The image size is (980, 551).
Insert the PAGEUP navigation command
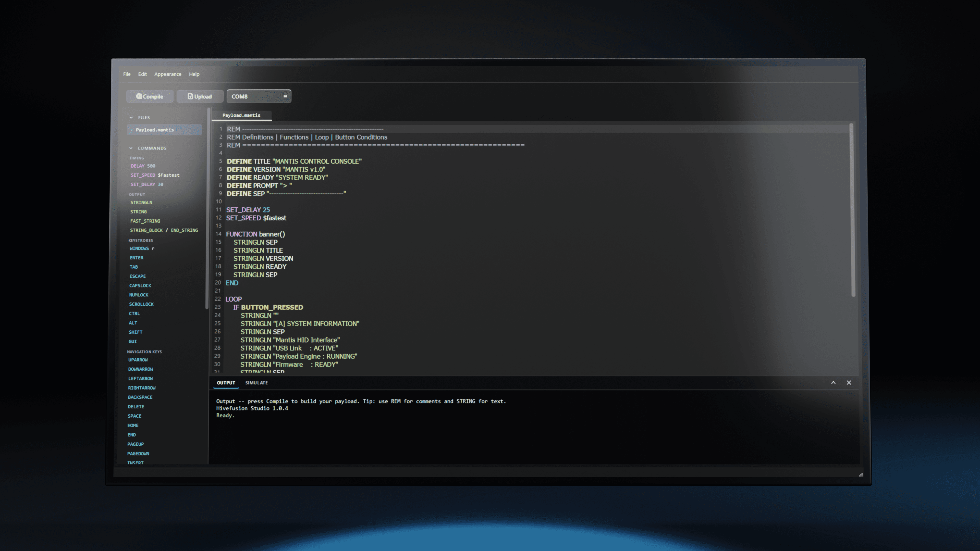point(136,444)
